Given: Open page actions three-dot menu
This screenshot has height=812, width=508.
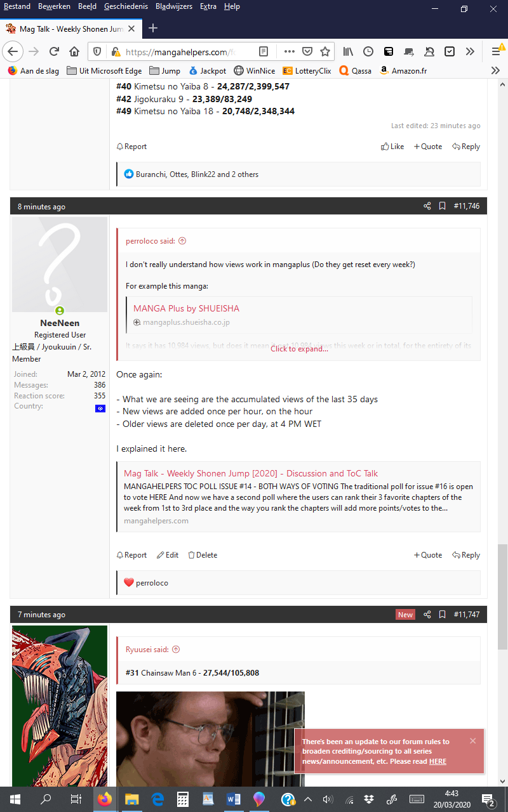Looking at the screenshot, I should pyautogui.click(x=289, y=51).
